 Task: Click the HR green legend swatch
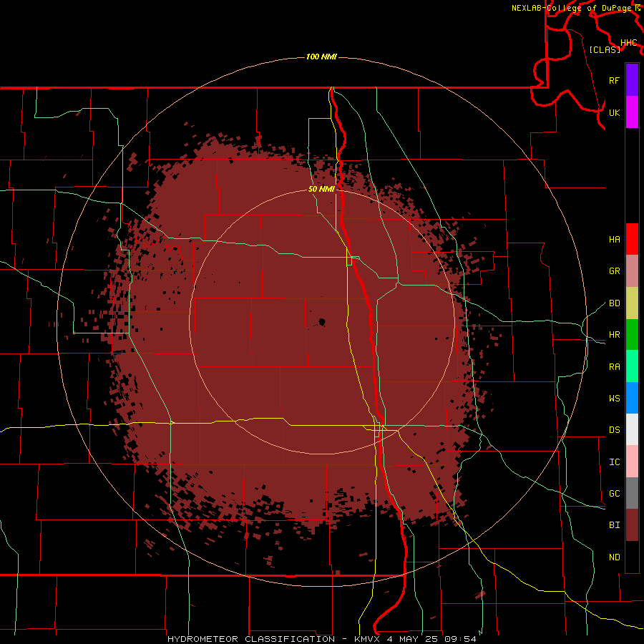(x=632, y=334)
